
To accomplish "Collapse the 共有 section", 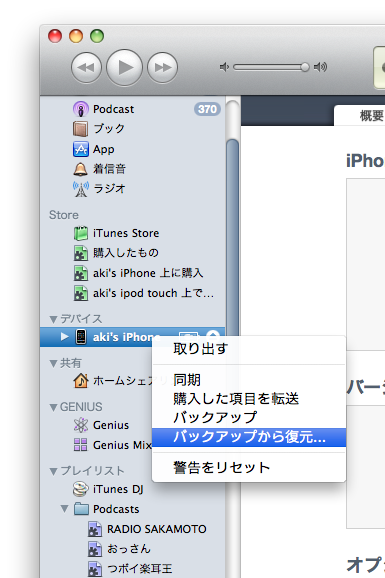I will click(53, 363).
